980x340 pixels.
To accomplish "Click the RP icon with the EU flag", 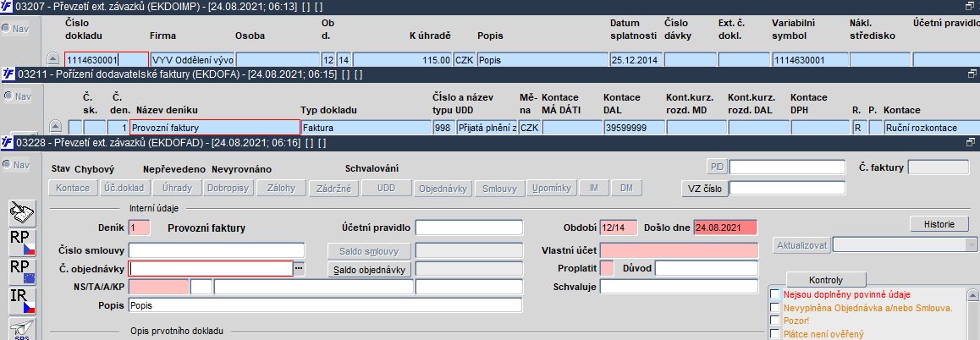I will pos(22,272).
